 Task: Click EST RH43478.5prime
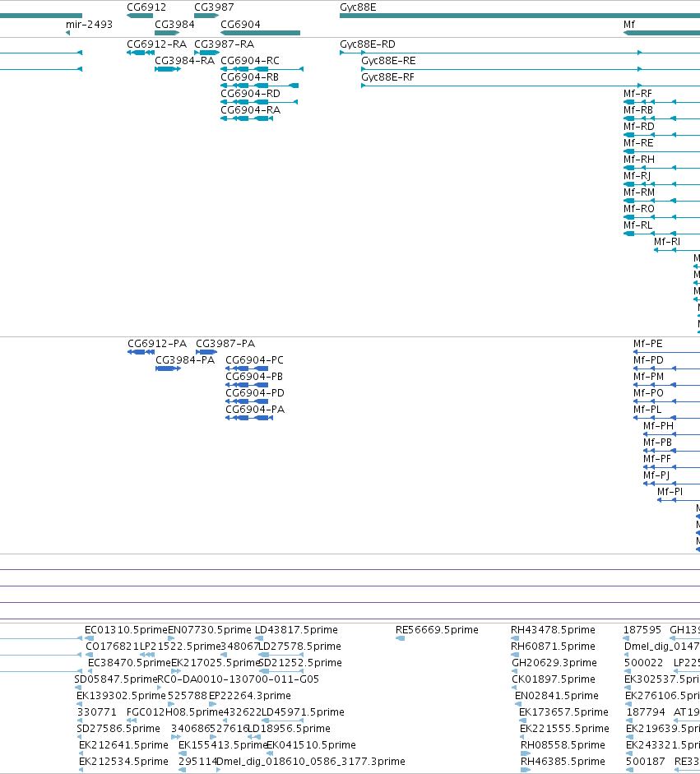point(553,630)
